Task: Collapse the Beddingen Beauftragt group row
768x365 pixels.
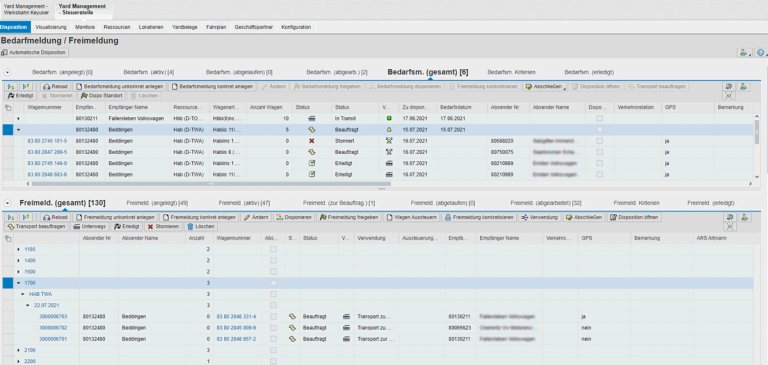Action: click(x=19, y=130)
